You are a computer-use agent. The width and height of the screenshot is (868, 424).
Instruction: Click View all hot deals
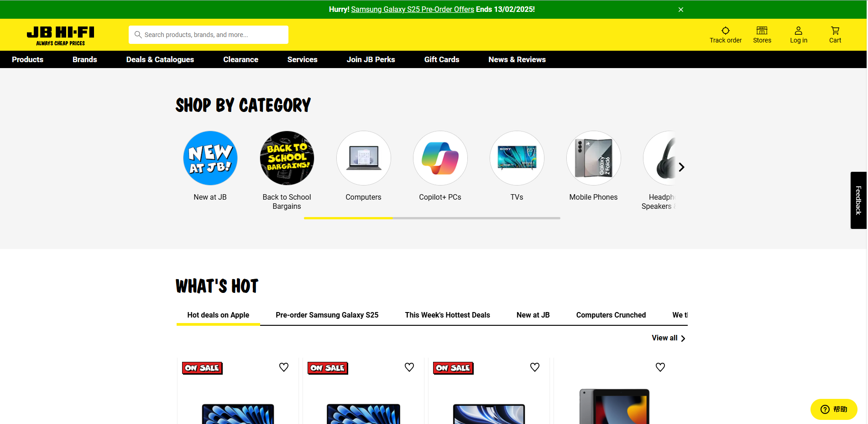tap(664, 338)
